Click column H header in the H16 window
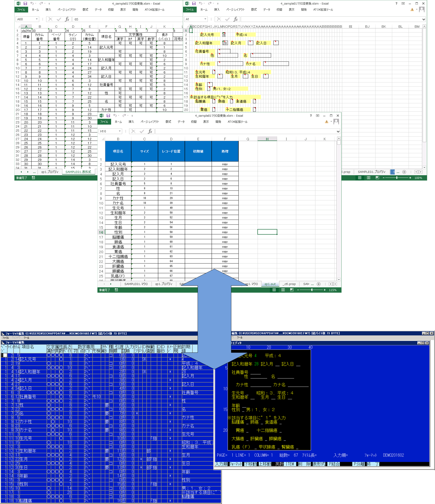Viewport: 435px width, 504px height. pos(267,139)
